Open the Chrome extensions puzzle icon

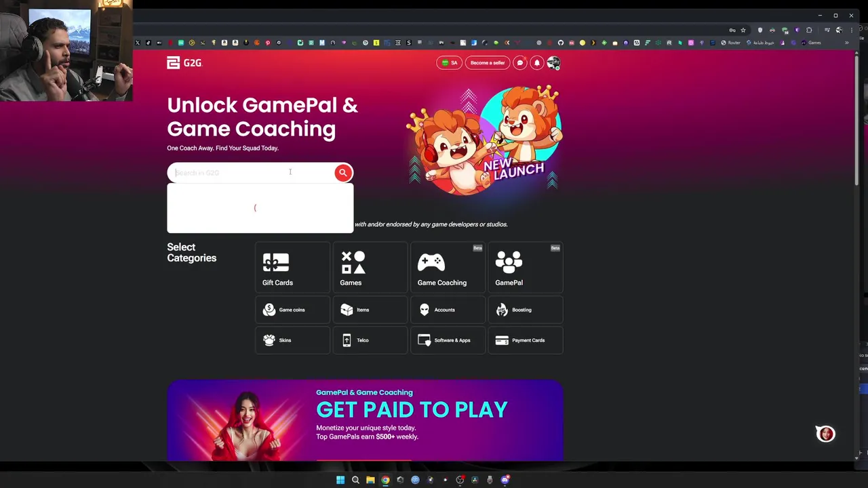pyautogui.click(x=809, y=30)
